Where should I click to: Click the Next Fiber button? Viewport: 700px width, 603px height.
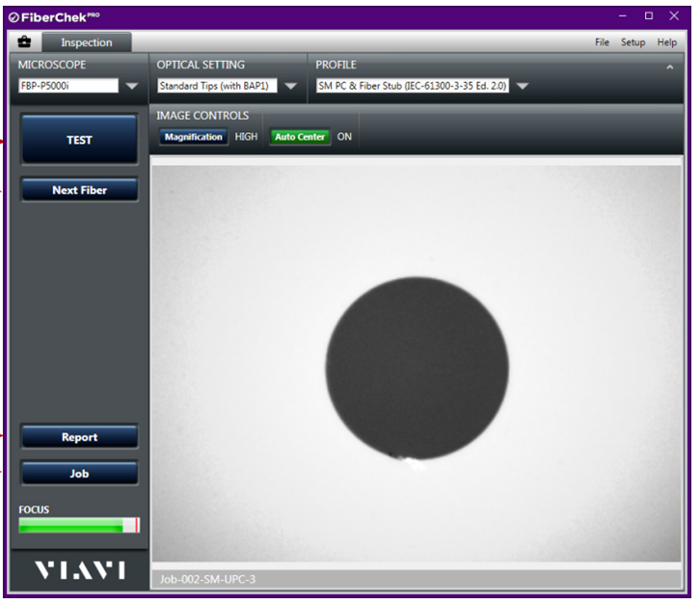(x=79, y=190)
